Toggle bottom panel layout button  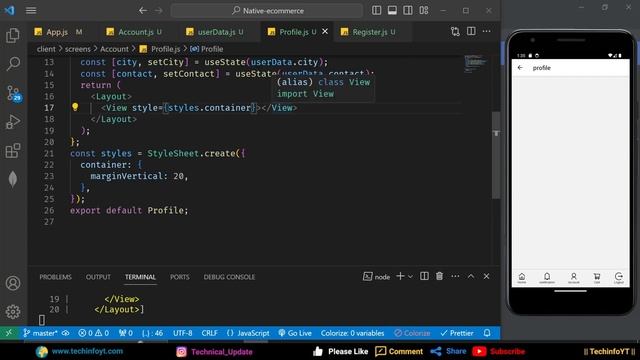pyautogui.click(x=392, y=11)
